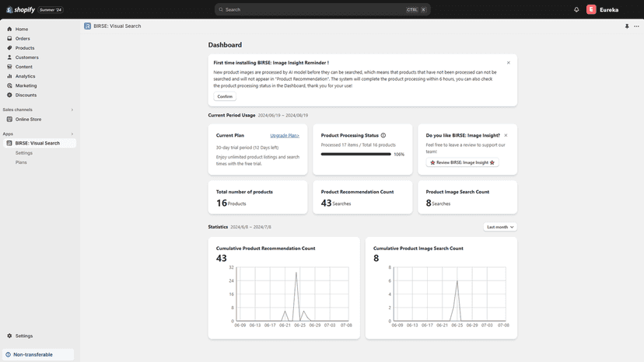Image resolution: width=644 pixels, height=362 pixels.
Task: Click the image search count chart
Action: coord(450,294)
